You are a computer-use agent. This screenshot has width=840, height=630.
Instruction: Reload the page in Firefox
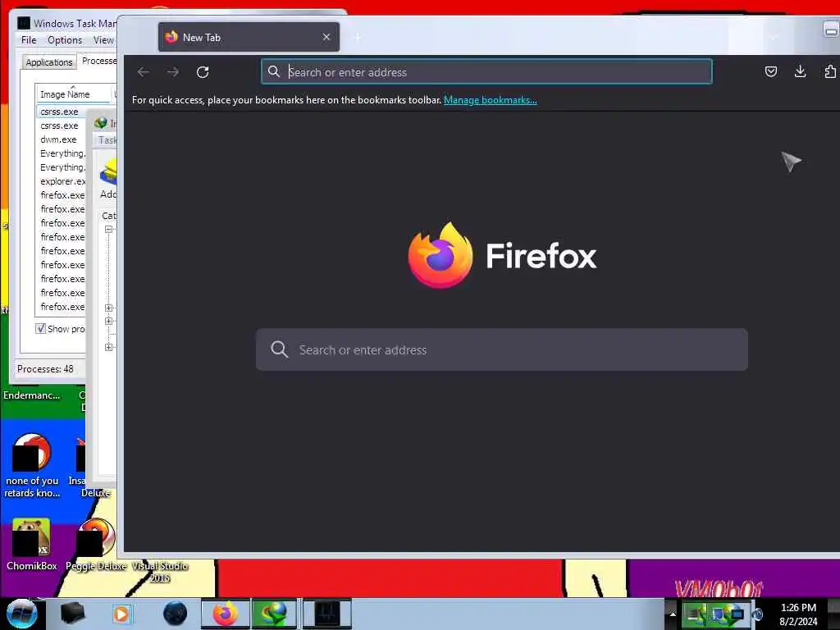coord(203,72)
